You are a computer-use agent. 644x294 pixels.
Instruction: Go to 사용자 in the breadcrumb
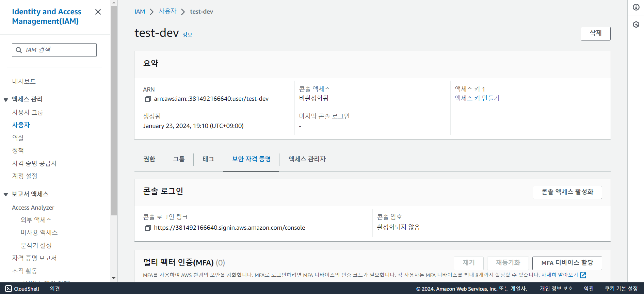pyautogui.click(x=167, y=12)
